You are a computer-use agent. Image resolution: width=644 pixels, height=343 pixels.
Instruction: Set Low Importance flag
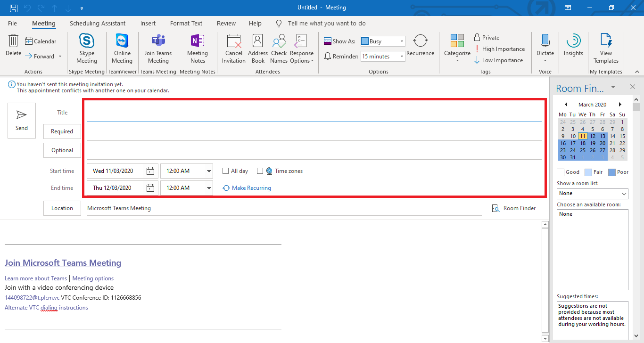point(498,60)
